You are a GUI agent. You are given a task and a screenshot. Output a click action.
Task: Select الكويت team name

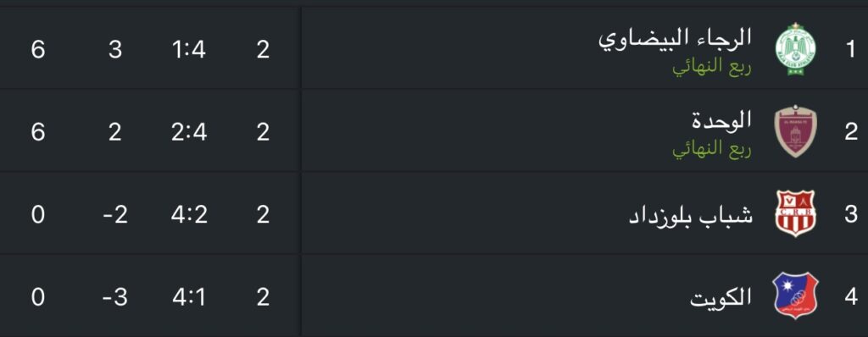point(721,297)
